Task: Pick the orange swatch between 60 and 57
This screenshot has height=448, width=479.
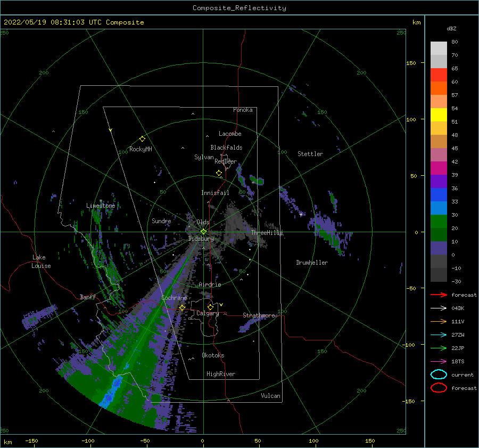Action: click(x=439, y=88)
